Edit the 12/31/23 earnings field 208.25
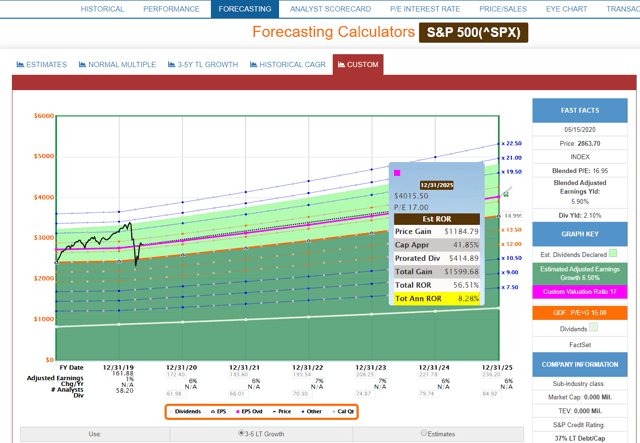Image resolution: width=640 pixels, height=443 pixels. coord(365,374)
